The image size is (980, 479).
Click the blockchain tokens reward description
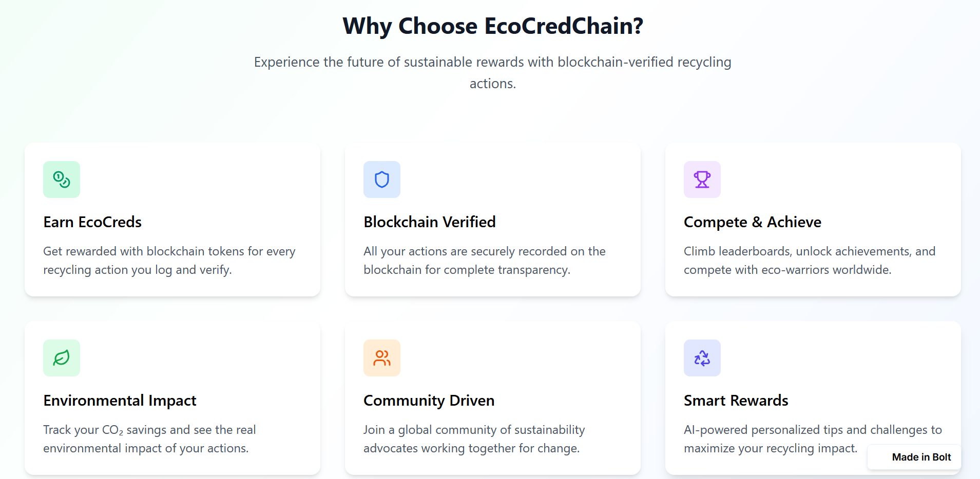(169, 261)
